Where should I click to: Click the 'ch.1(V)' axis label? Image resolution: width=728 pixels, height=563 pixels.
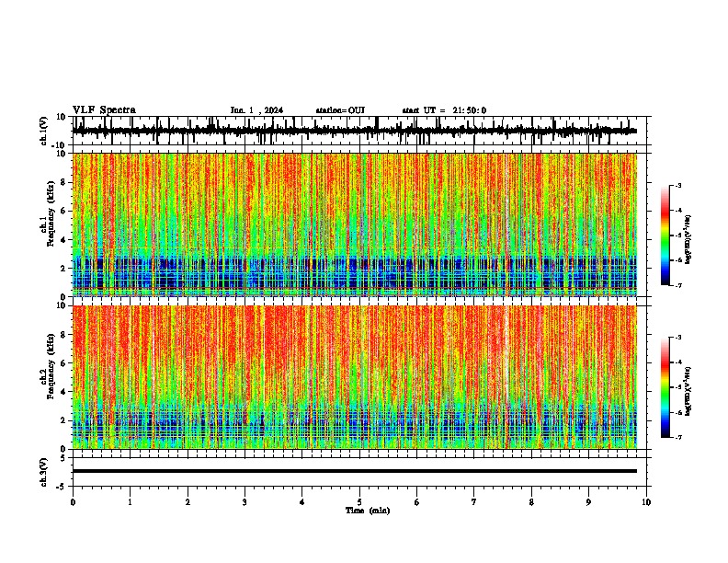[44, 131]
